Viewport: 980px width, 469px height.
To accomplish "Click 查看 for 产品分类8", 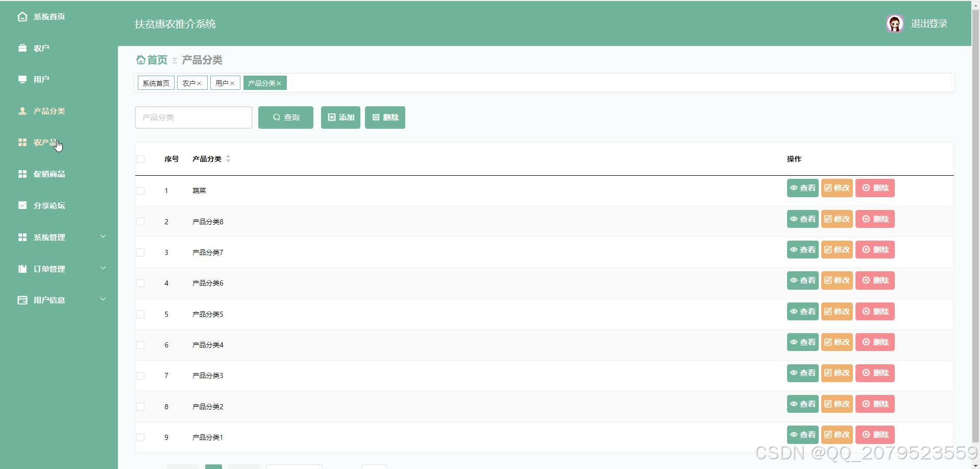I will click(x=802, y=219).
